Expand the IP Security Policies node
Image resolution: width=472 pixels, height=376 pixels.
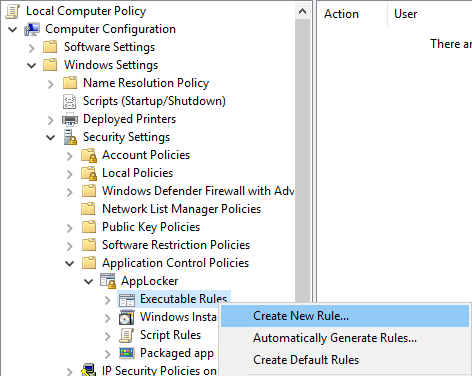coord(70,371)
